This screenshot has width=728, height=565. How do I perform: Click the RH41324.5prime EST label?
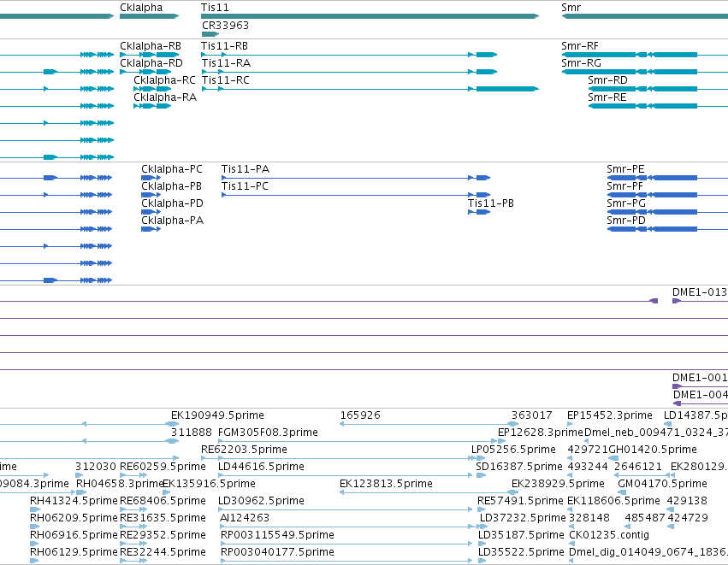click(74, 501)
